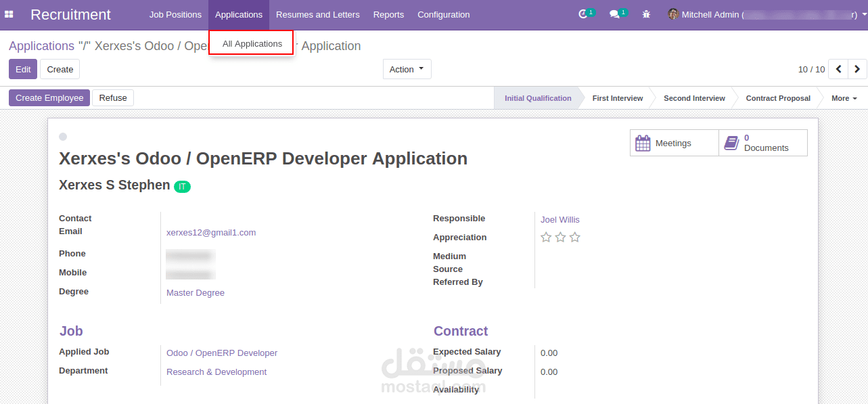Open Research & Development department link
Screen dimensions: 868x404
216,372
